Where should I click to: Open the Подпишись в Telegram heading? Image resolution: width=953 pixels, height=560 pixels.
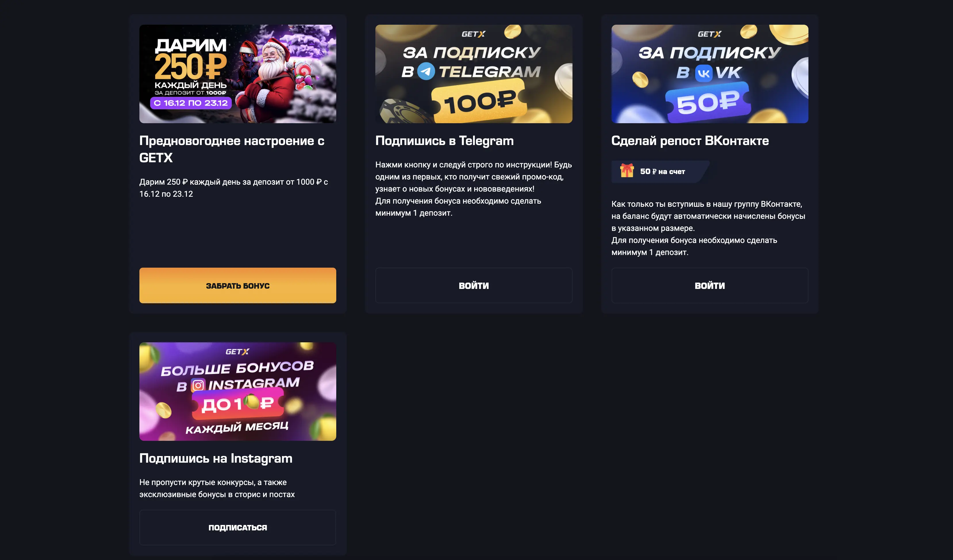tap(444, 140)
